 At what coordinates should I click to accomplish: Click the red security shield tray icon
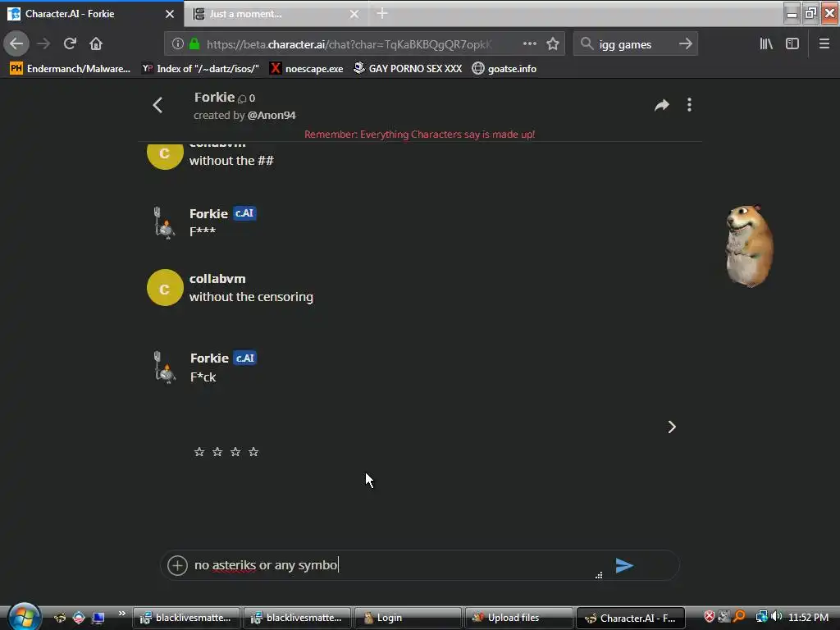click(x=710, y=617)
